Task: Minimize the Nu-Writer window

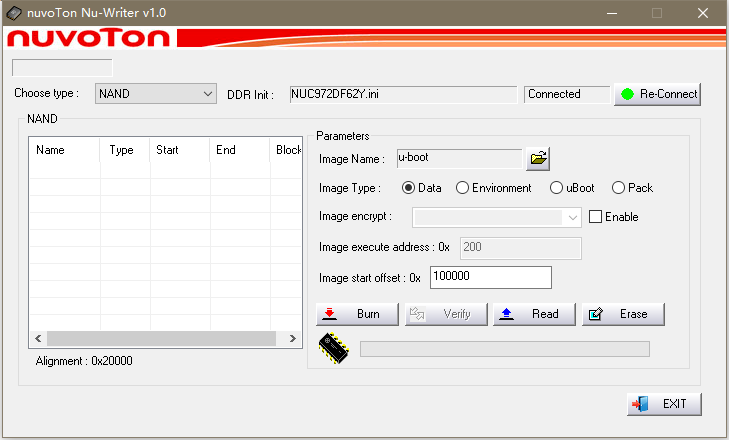Action: coord(612,13)
